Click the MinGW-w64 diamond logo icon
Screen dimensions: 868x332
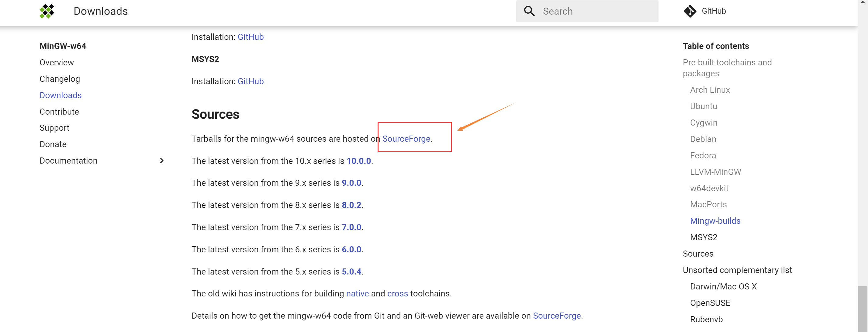click(x=47, y=11)
